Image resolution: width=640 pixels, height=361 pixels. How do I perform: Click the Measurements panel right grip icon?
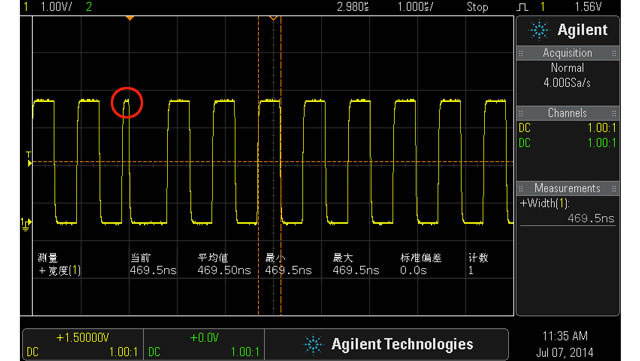614,189
